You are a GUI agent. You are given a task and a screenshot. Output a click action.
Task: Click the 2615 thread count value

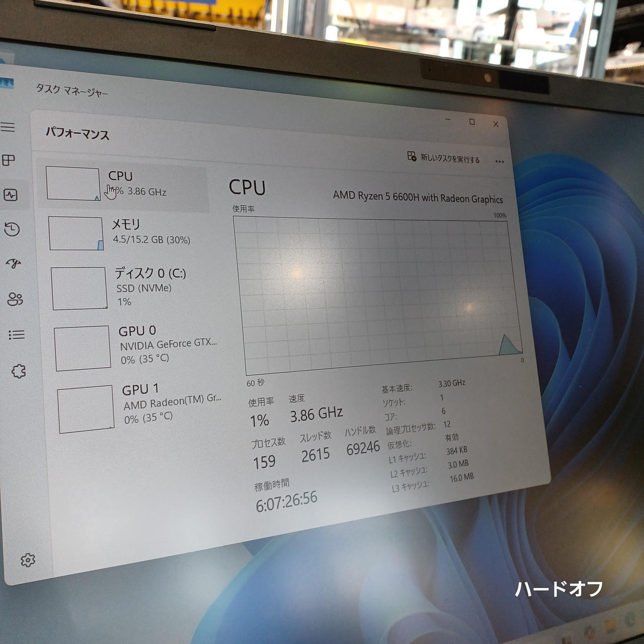315,455
